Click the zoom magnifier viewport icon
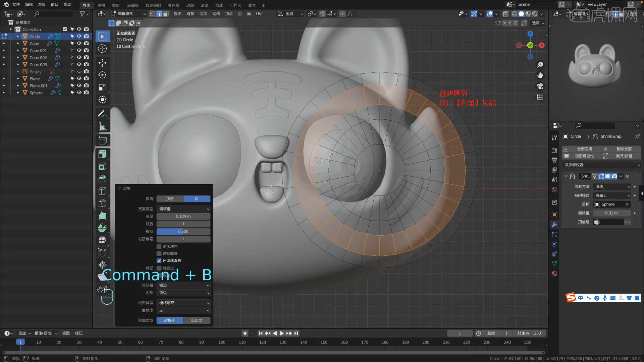The width and height of the screenshot is (644, 362). (x=540, y=65)
